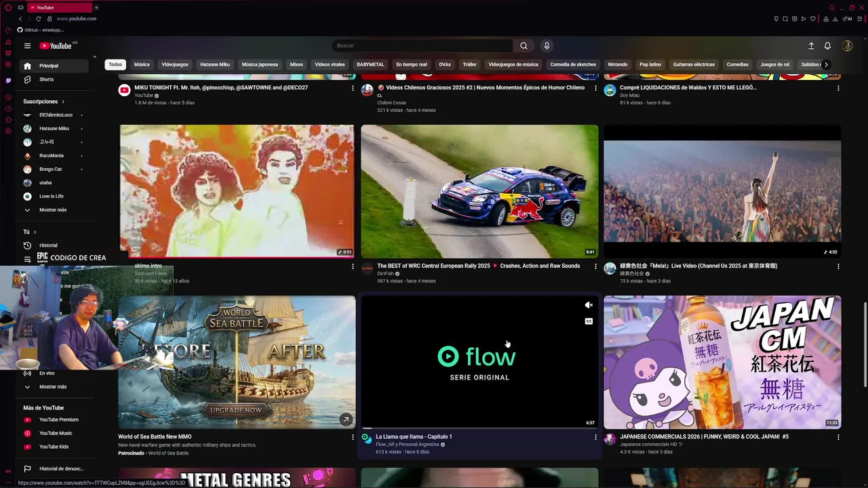Open options for WRC Central European Rally video

[595, 266]
